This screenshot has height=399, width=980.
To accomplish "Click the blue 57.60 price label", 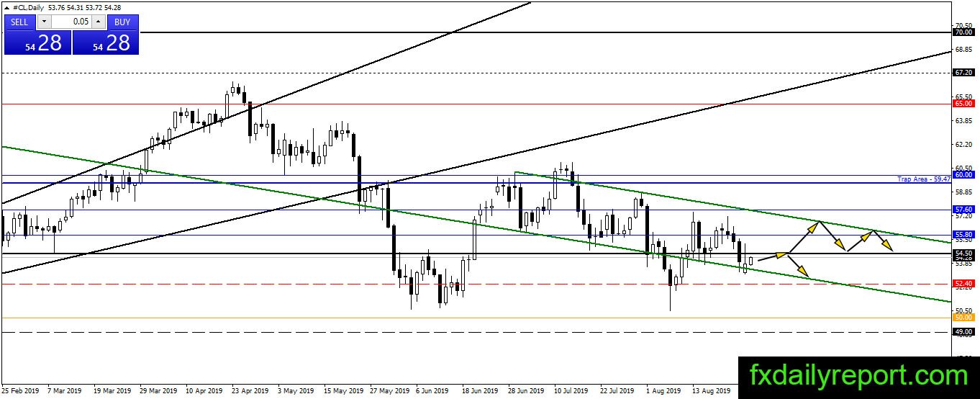I will click(x=963, y=210).
